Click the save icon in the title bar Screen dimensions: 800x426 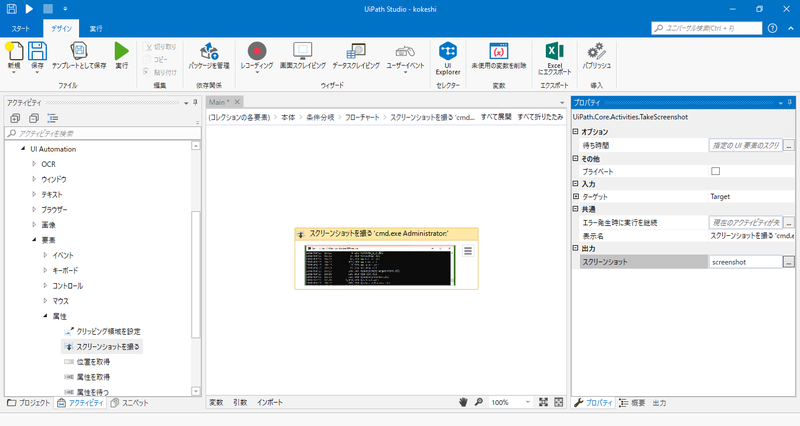point(11,9)
